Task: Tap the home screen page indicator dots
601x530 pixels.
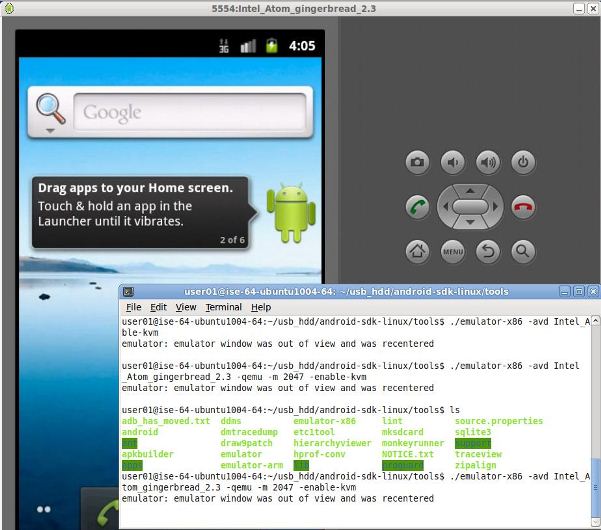Action: coord(43,509)
